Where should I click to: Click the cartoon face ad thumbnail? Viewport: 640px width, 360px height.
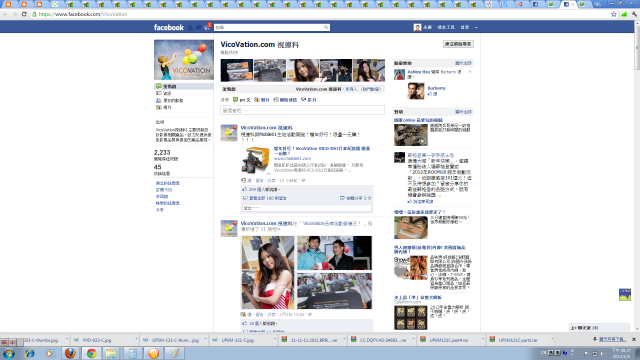click(411, 227)
